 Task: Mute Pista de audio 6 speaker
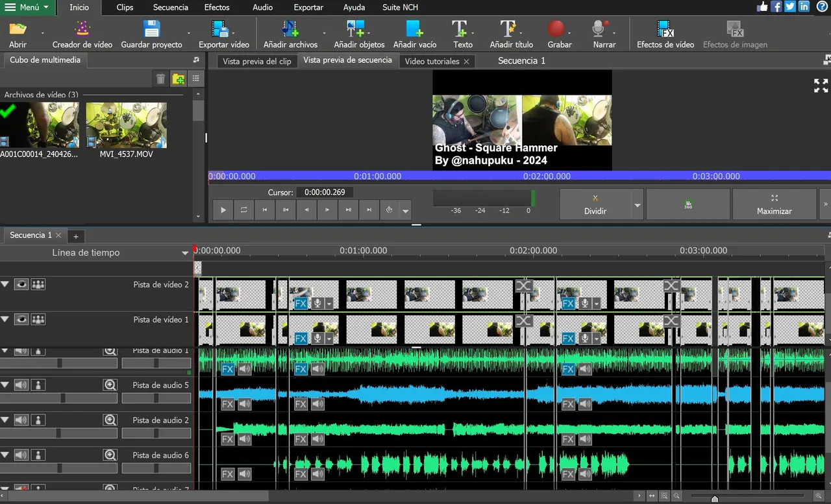pos(21,455)
